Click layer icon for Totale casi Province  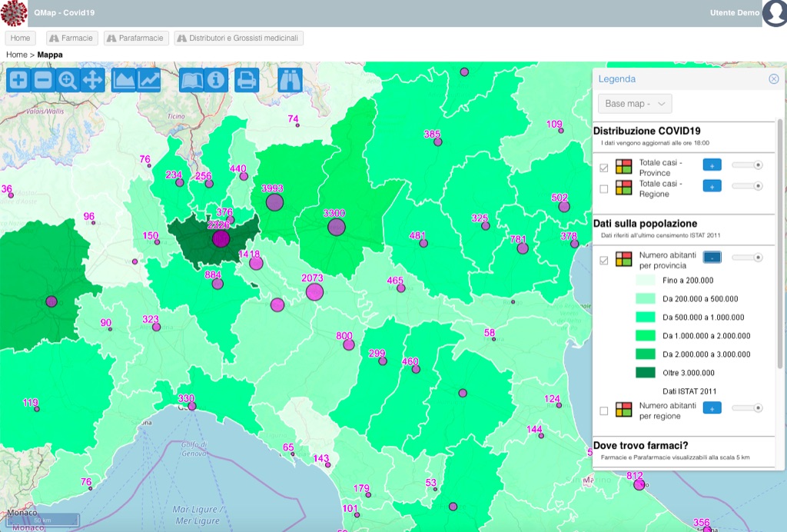click(624, 167)
